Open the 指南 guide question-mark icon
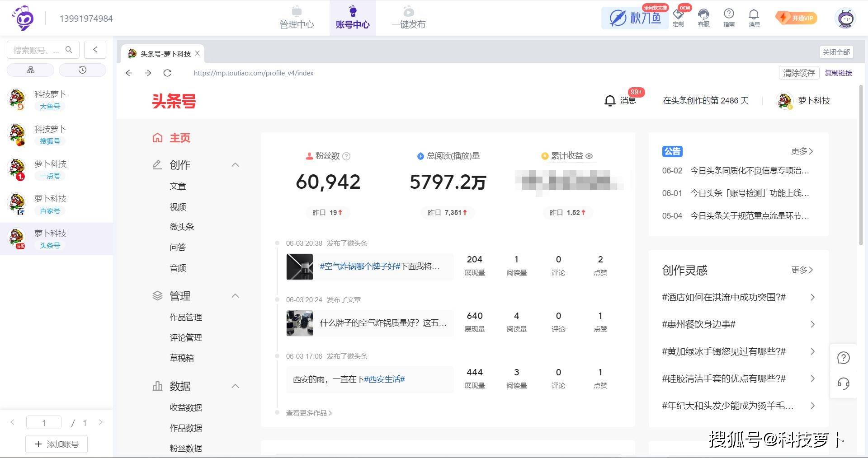The width and height of the screenshot is (868, 458). (729, 18)
